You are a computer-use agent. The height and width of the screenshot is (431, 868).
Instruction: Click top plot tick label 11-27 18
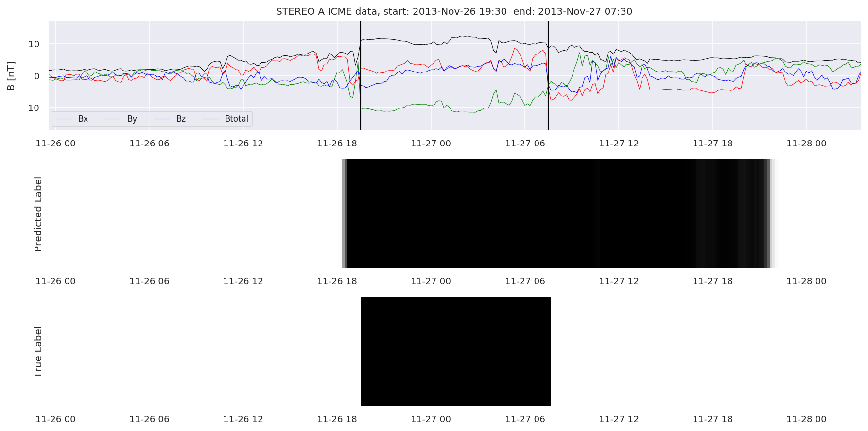(712, 144)
